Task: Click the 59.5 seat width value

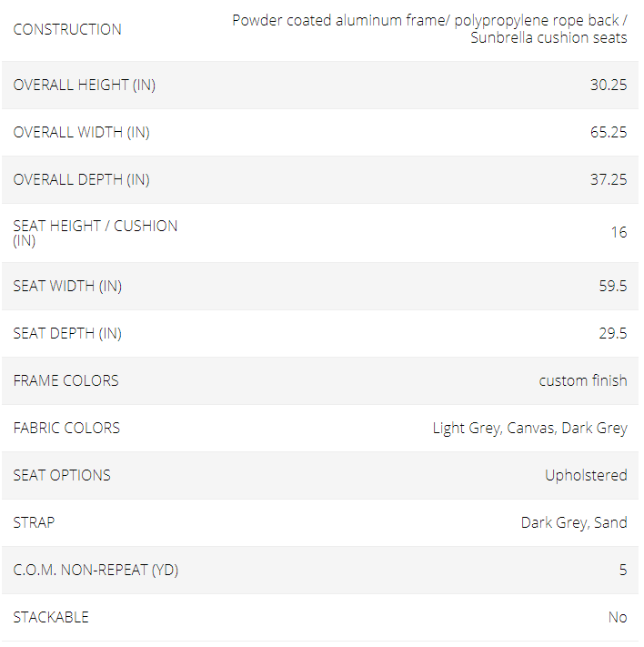Action: click(613, 286)
